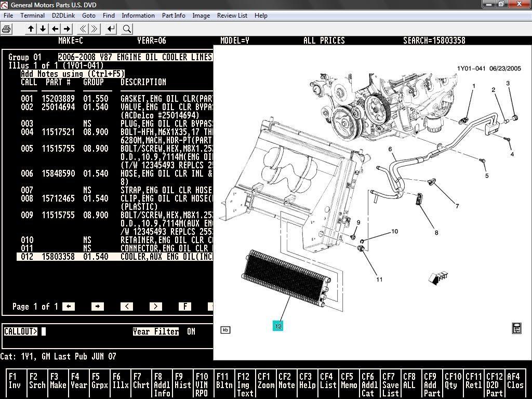Click the CF8 ALL function button
Viewport: 532px width, 399px height.
pyautogui.click(x=411, y=384)
